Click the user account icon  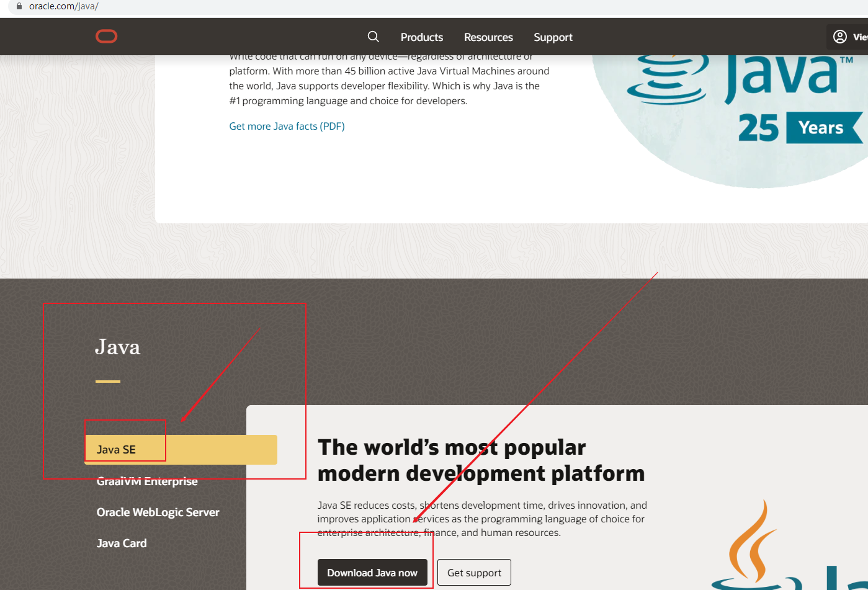pyautogui.click(x=840, y=37)
